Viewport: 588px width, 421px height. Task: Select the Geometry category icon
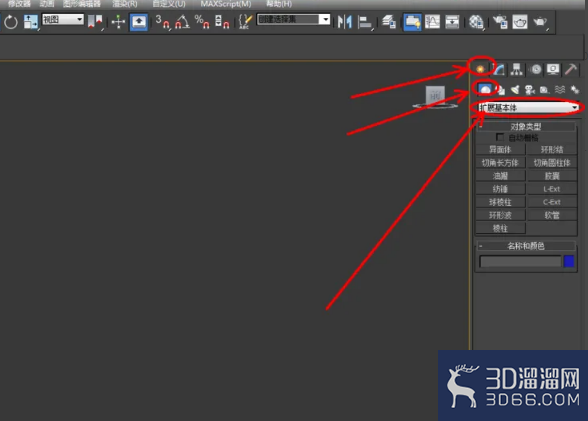tap(485, 89)
